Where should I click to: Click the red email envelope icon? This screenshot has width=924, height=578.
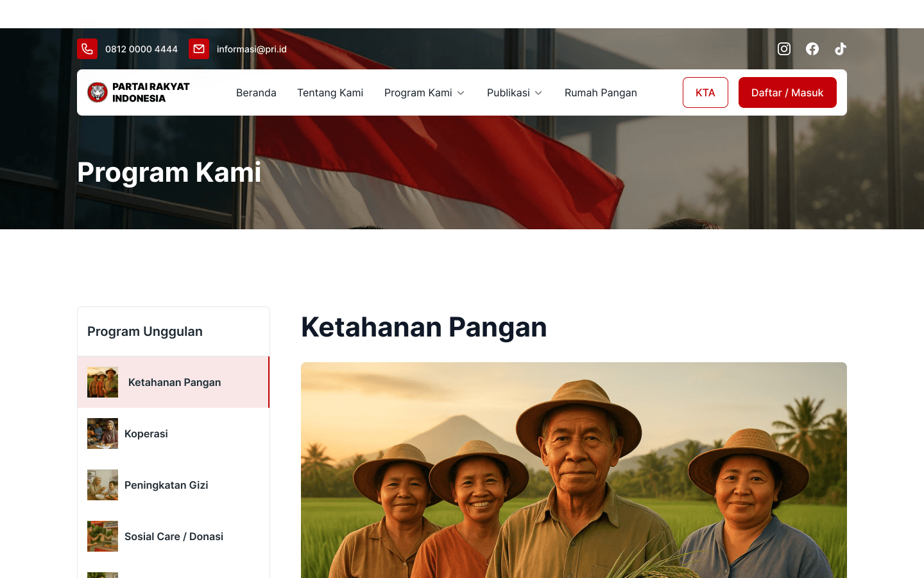pos(199,49)
